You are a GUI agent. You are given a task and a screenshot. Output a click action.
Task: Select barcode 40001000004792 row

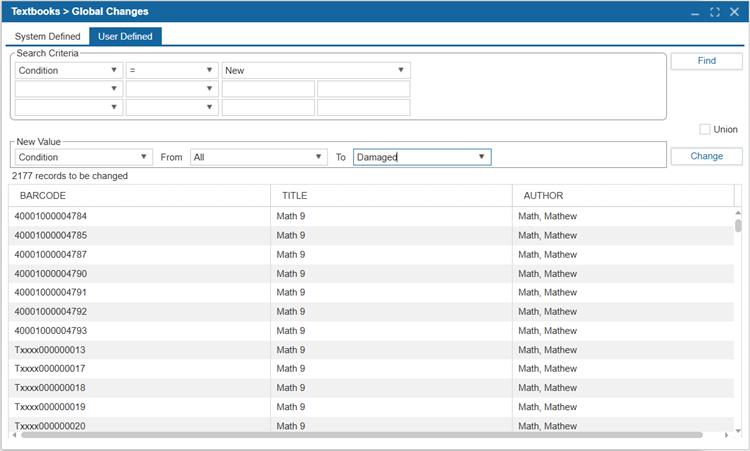coord(371,311)
